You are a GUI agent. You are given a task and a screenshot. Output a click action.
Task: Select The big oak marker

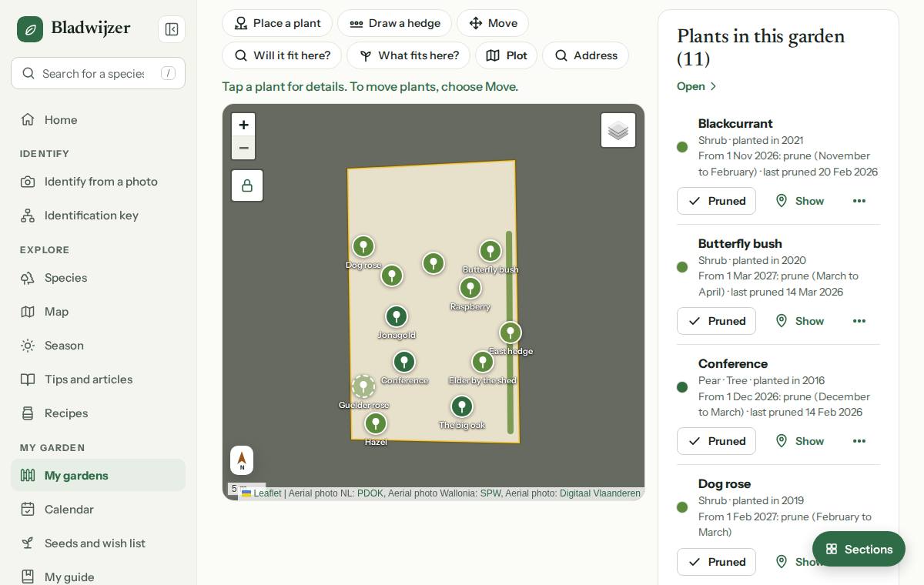coord(462,406)
